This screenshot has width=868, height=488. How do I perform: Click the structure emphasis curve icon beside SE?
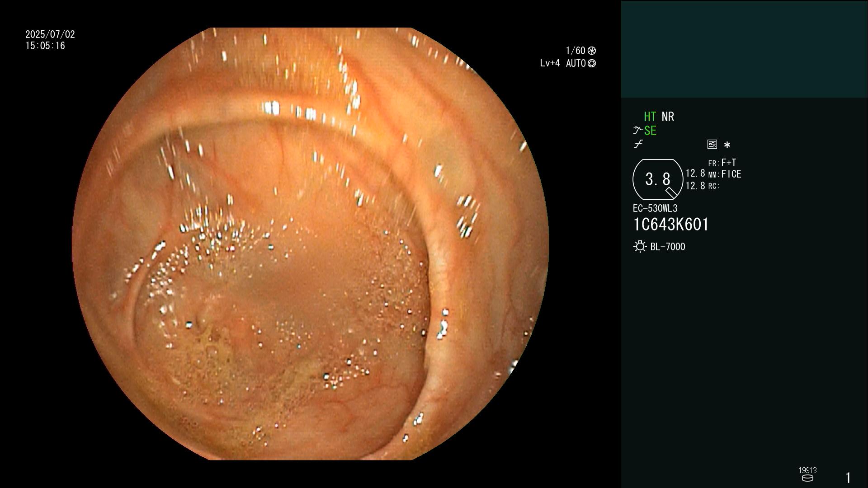coord(638,131)
